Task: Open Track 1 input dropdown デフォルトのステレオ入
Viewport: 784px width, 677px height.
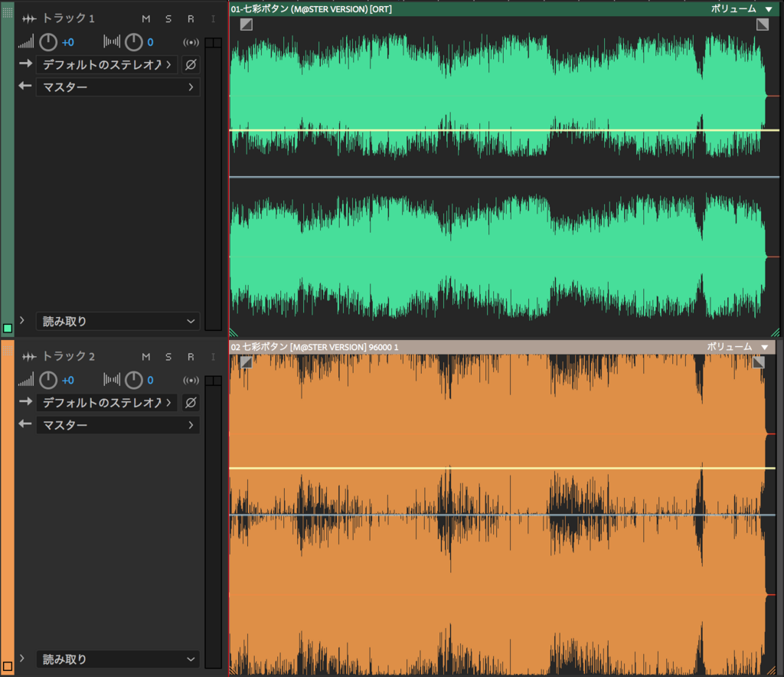Action: coord(107,64)
